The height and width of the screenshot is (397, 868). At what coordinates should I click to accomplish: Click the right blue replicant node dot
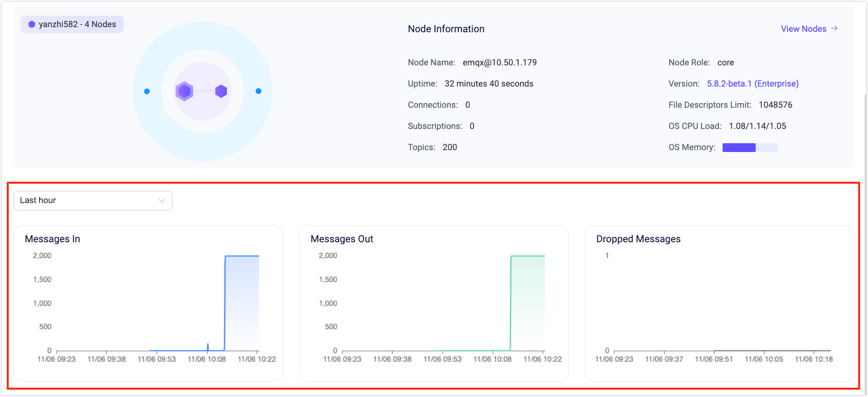tap(258, 91)
